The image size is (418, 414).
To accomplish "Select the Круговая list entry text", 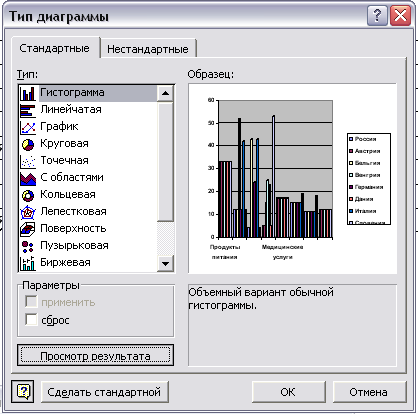I will click(x=64, y=144).
